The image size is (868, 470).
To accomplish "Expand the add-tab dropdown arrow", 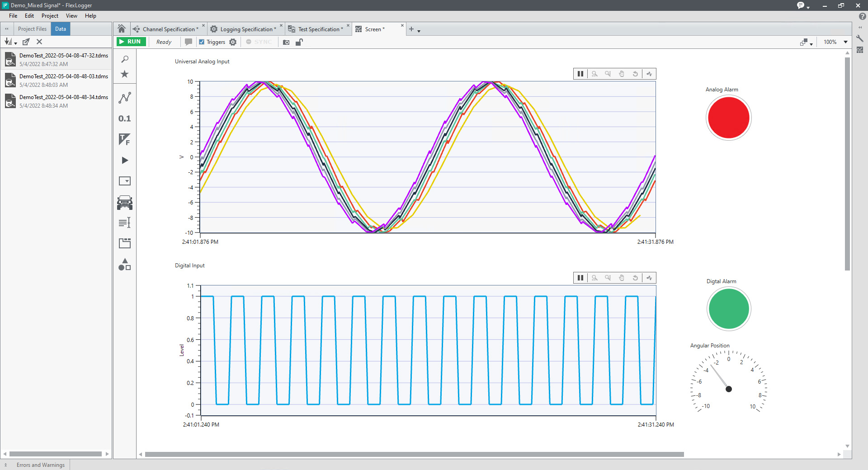I will [419, 31].
